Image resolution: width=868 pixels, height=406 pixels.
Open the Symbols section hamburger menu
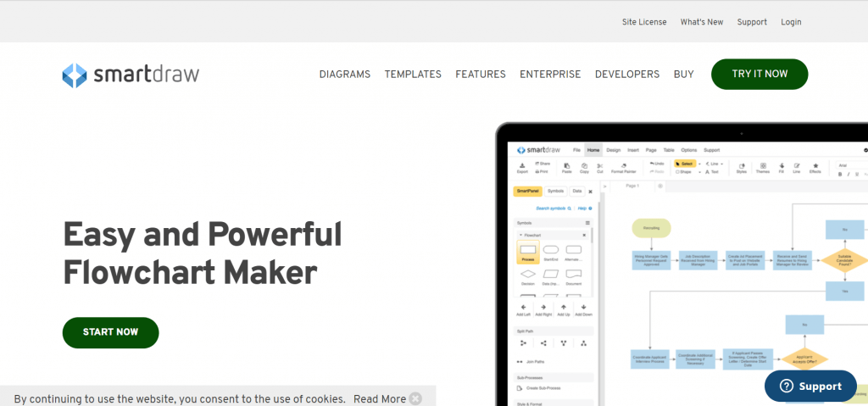click(x=588, y=223)
